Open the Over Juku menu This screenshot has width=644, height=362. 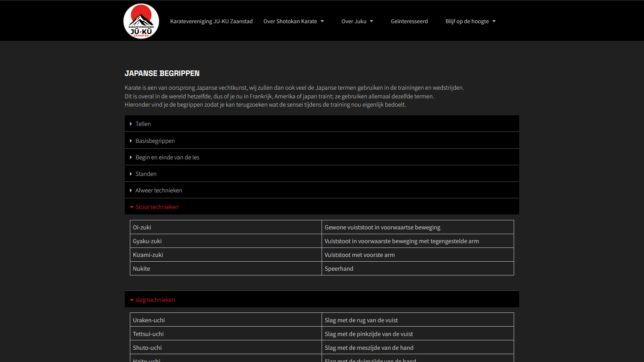click(x=354, y=21)
